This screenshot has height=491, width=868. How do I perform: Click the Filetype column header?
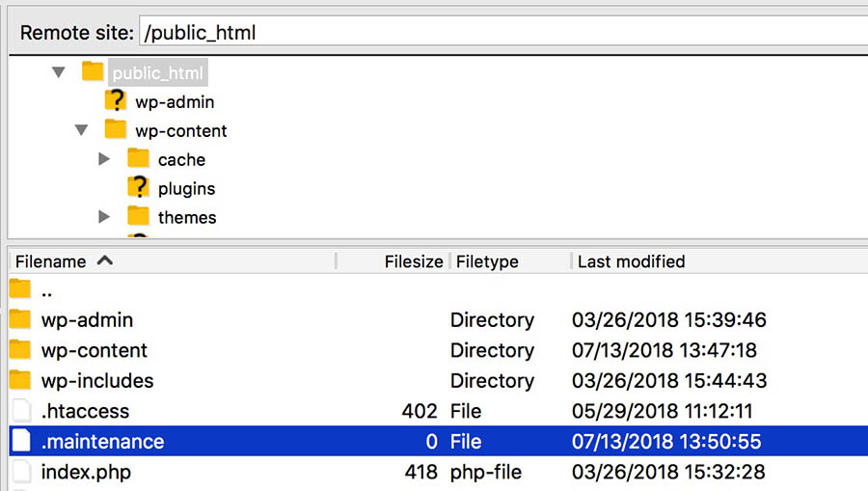487,261
